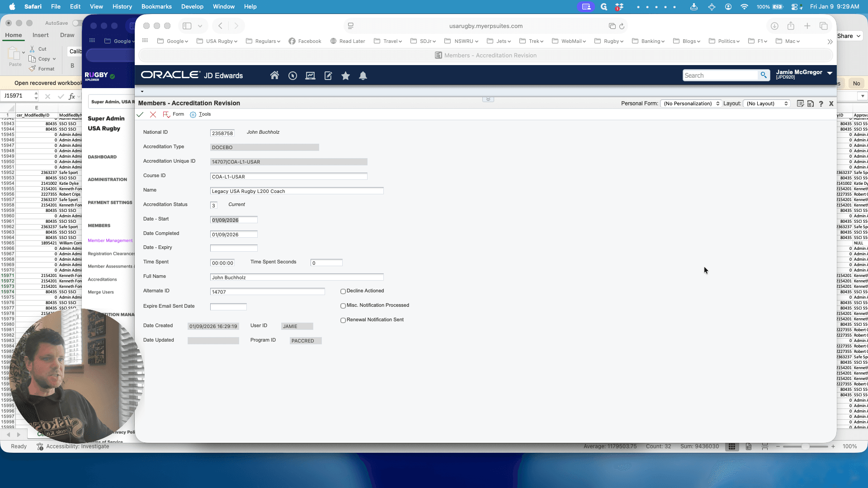The image size is (868, 488).
Task: Open the Recent Reports clock icon
Action: click(x=292, y=75)
